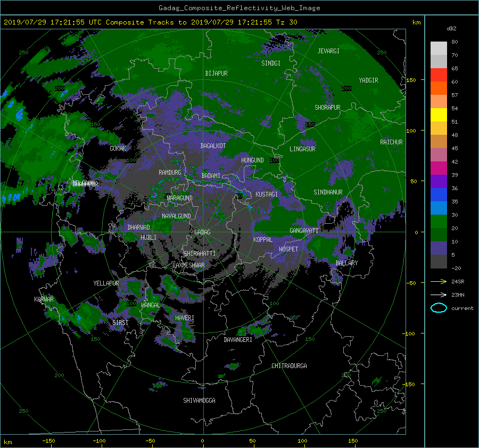Click the dBZ legend heading
Viewport: 479px width, 448px height.
(451, 28)
